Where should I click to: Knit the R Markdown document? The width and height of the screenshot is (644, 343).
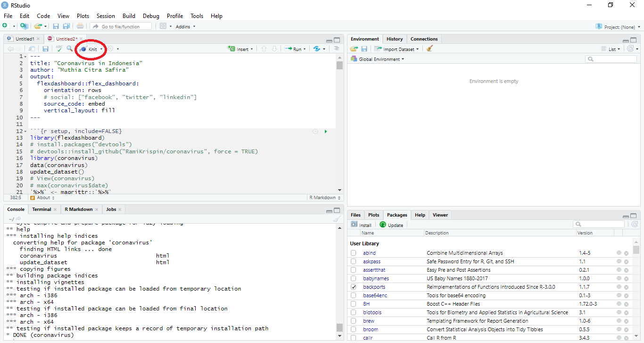click(89, 49)
